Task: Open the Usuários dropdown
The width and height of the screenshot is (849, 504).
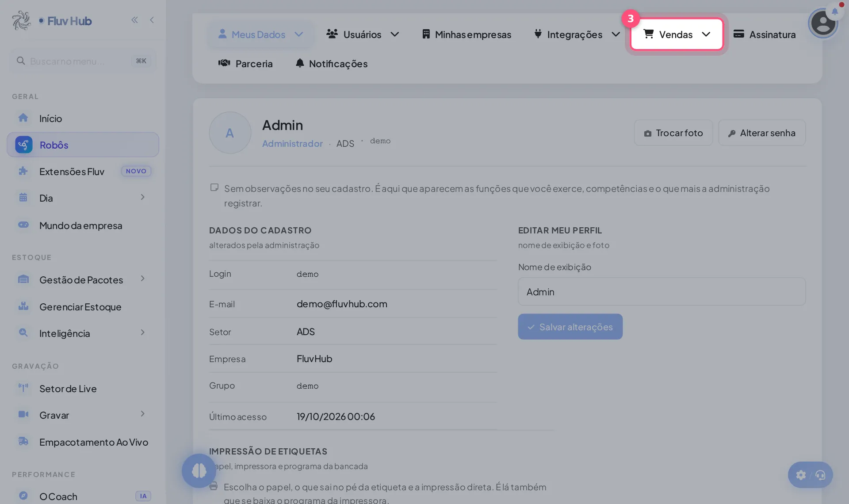Action: point(363,34)
